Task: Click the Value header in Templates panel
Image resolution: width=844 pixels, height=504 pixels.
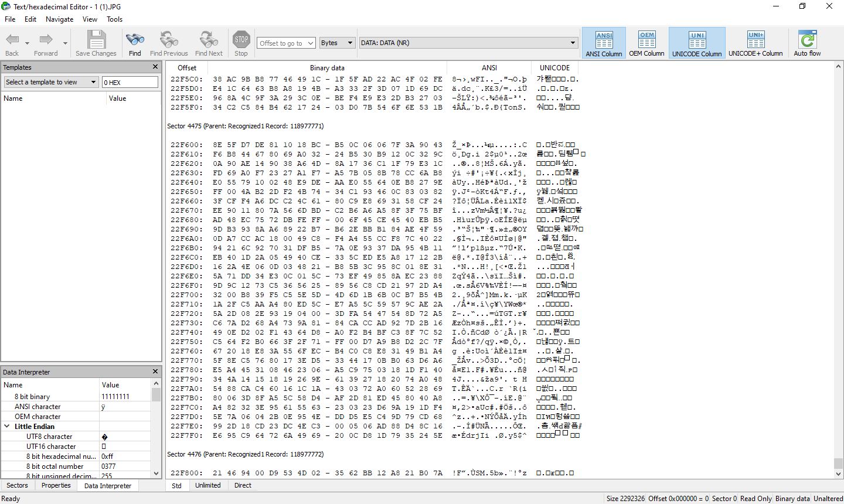Action: tap(134, 98)
